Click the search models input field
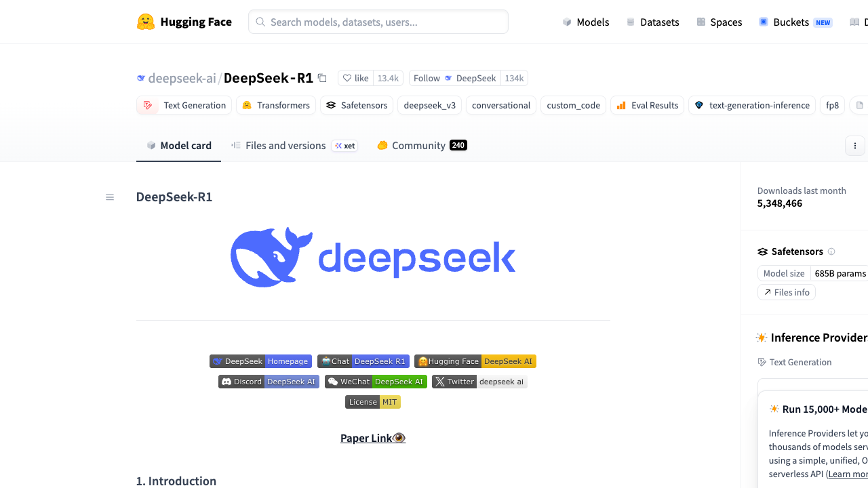Viewport: 868px width, 488px height. [378, 22]
